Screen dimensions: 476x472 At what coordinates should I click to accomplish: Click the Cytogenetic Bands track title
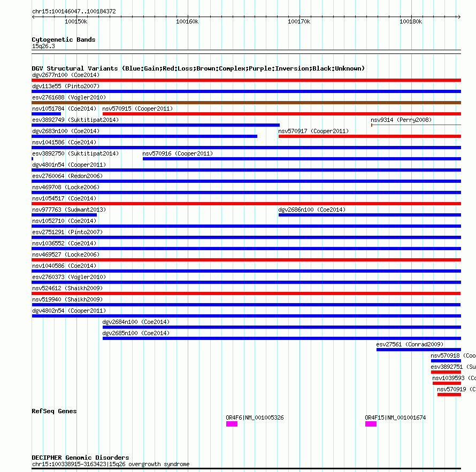[64, 40]
